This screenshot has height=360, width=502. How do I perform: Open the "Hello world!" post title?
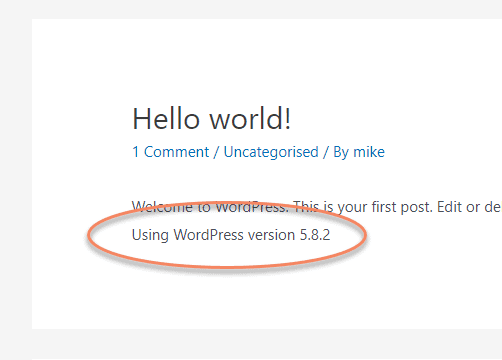tap(212, 119)
